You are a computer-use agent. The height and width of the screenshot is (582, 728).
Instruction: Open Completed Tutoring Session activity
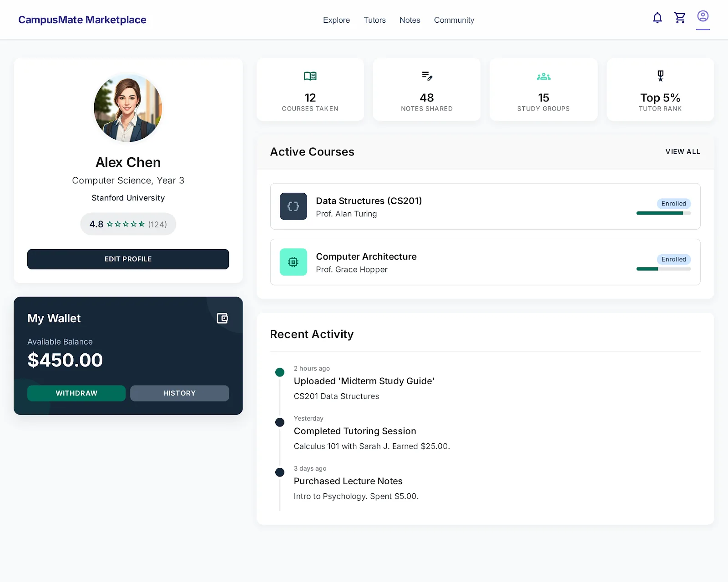click(x=355, y=431)
